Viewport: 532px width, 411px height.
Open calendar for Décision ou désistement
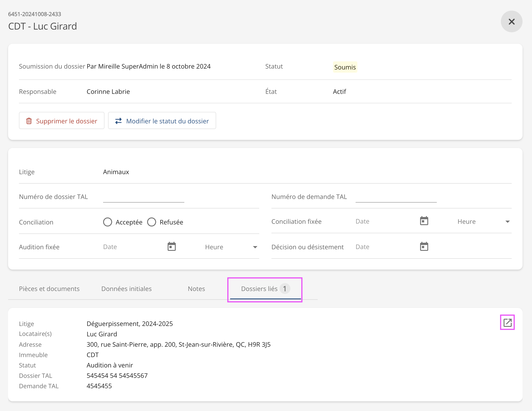(424, 246)
